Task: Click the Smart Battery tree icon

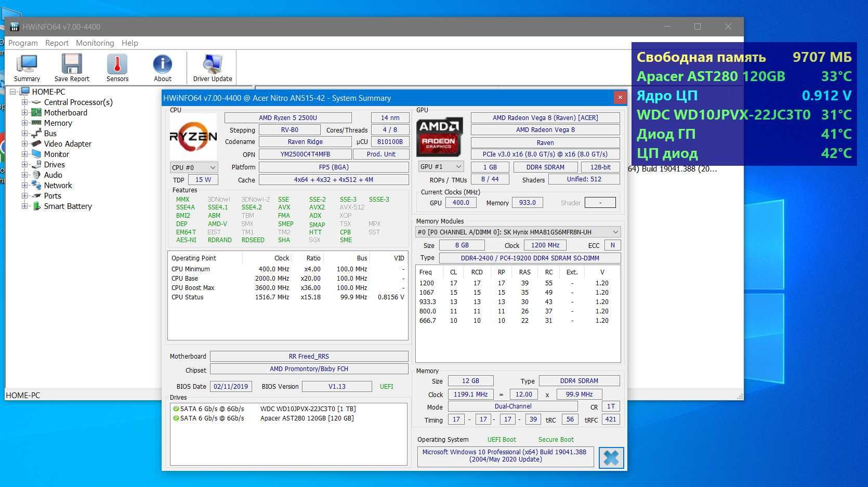Action: (36, 206)
